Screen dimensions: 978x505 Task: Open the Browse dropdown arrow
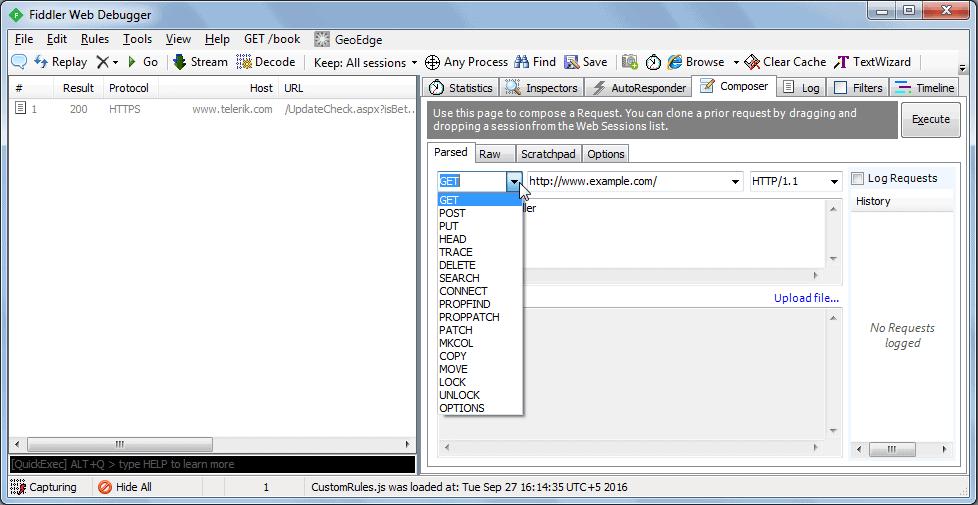(x=736, y=62)
